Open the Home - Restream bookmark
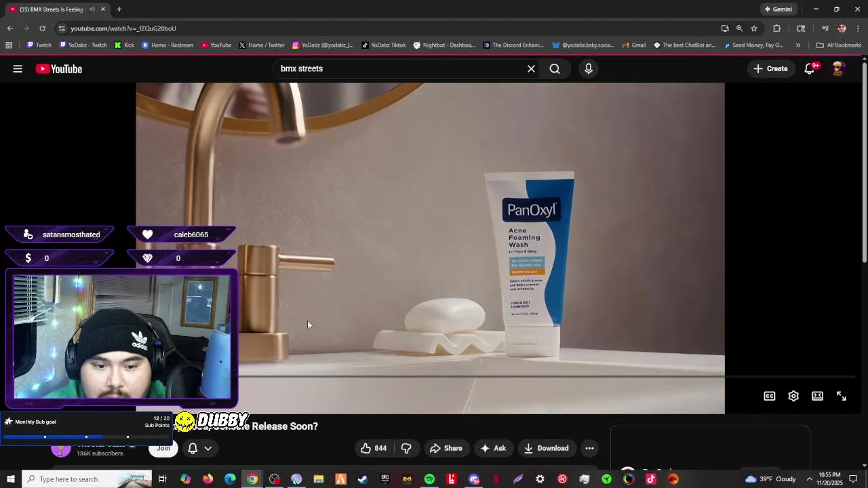 (x=167, y=45)
